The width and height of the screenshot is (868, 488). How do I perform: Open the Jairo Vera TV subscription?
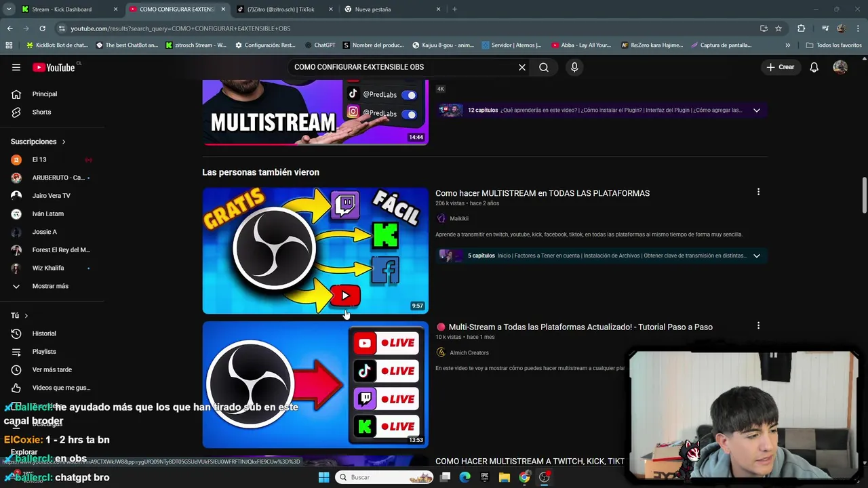click(x=52, y=196)
